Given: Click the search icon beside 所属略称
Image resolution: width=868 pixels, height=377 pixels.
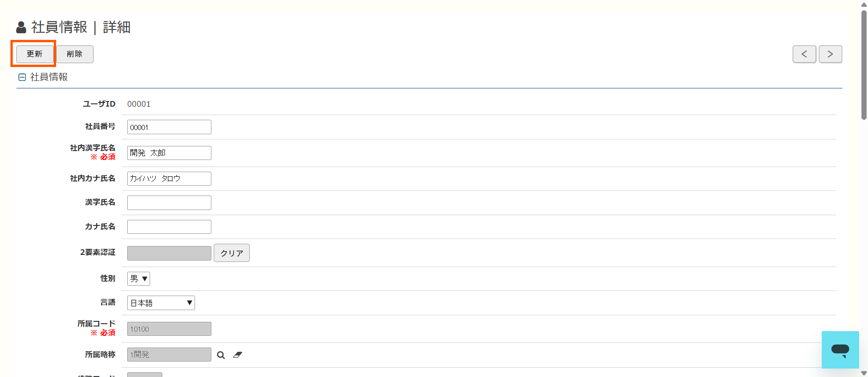Looking at the screenshot, I should tap(221, 355).
